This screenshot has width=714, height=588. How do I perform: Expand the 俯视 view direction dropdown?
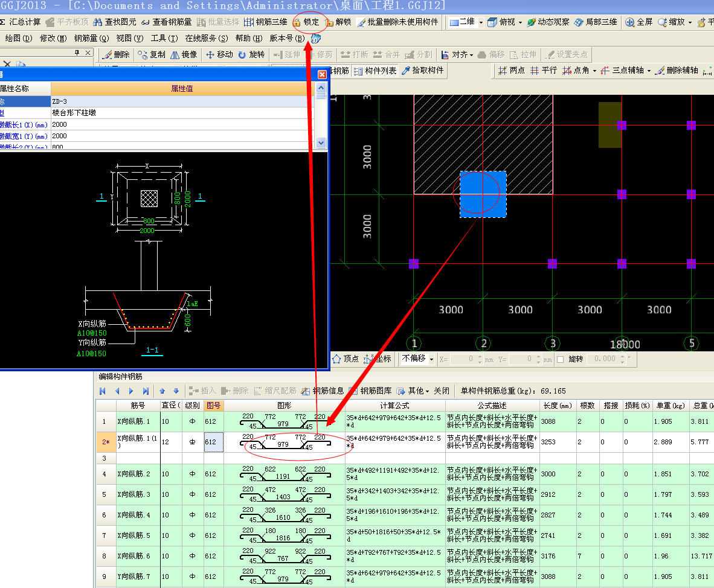click(x=520, y=22)
